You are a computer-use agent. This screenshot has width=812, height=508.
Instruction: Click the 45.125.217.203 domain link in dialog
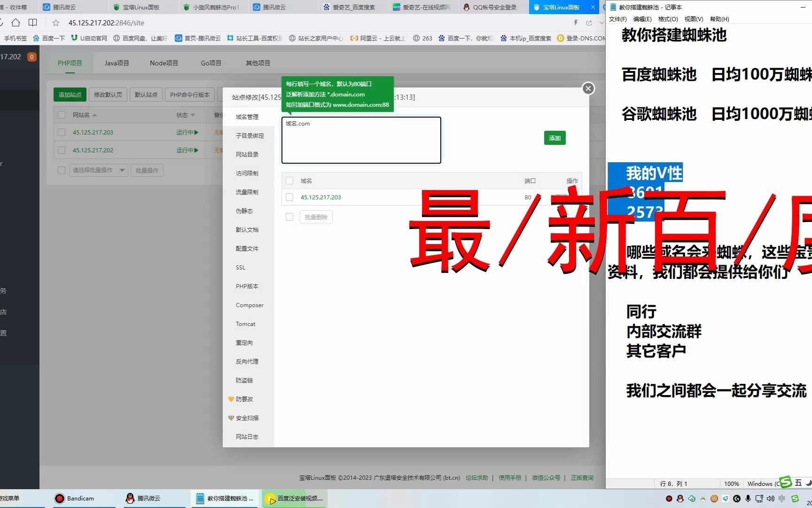[x=321, y=198]
